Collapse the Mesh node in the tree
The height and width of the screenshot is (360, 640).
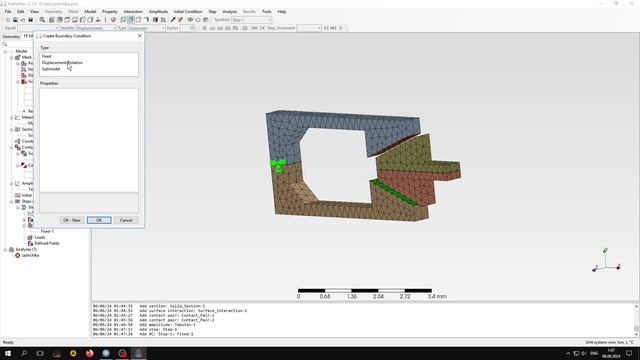coord(11,58)
